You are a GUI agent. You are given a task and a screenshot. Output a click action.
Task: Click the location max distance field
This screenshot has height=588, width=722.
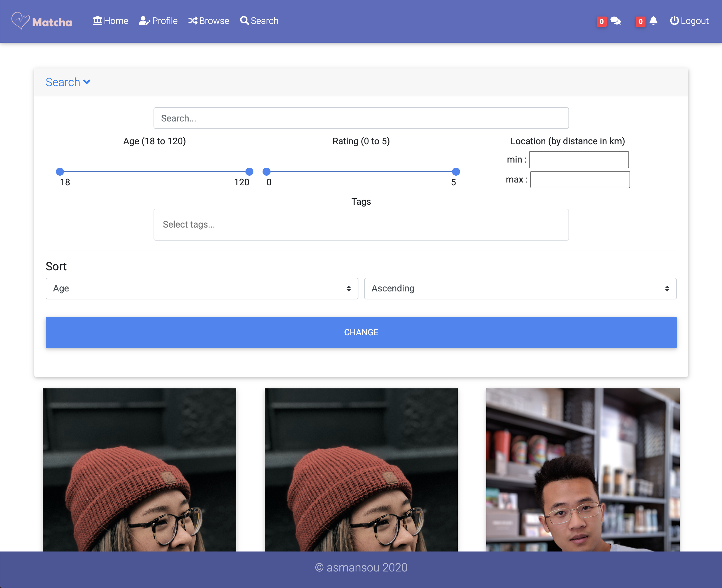coord(580,180)
